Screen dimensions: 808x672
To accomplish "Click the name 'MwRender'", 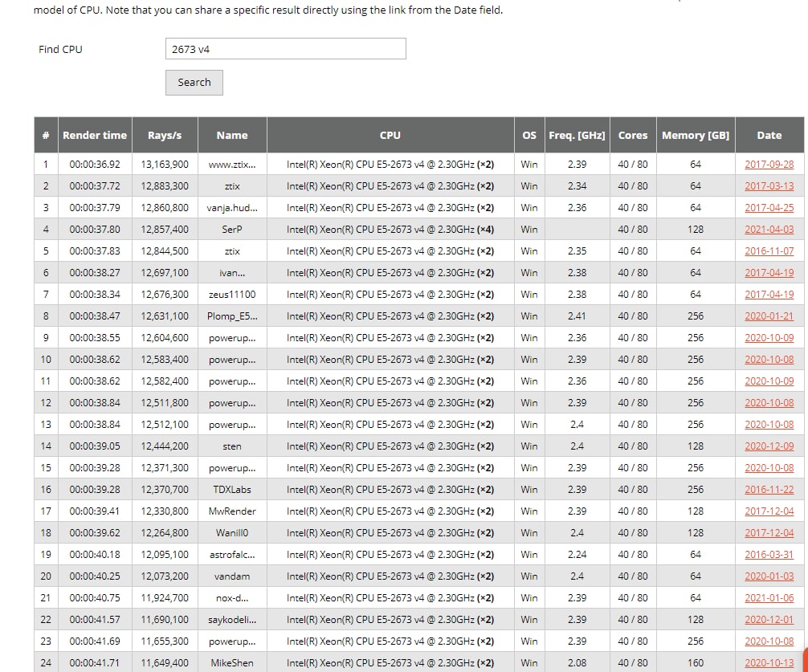I will click(232, 511).
